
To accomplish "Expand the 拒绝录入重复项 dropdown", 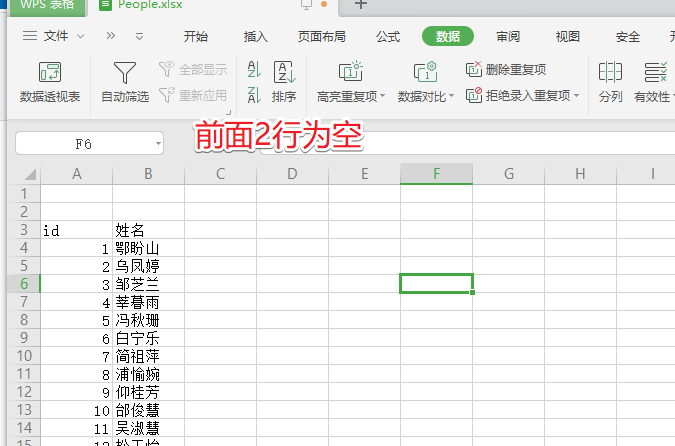I will tap(577, 96).
